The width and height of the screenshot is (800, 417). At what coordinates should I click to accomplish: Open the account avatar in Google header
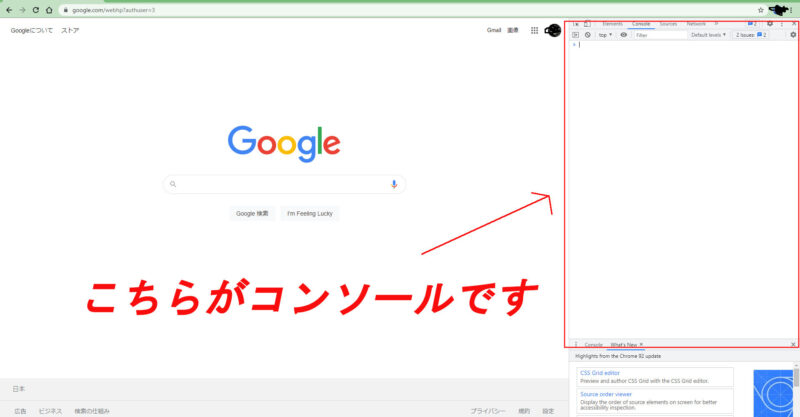click(553, 31)
